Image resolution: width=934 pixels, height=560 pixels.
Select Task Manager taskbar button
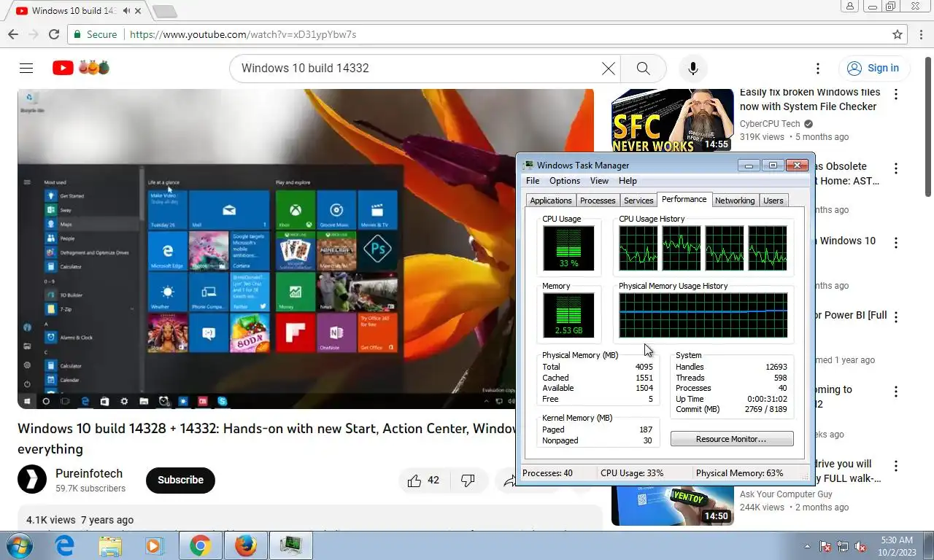tap(291, 545)
